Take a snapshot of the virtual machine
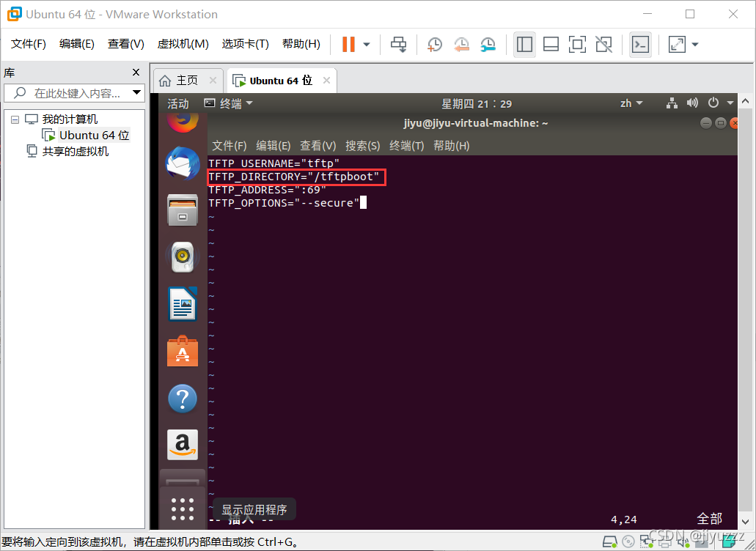 (434, 45)
